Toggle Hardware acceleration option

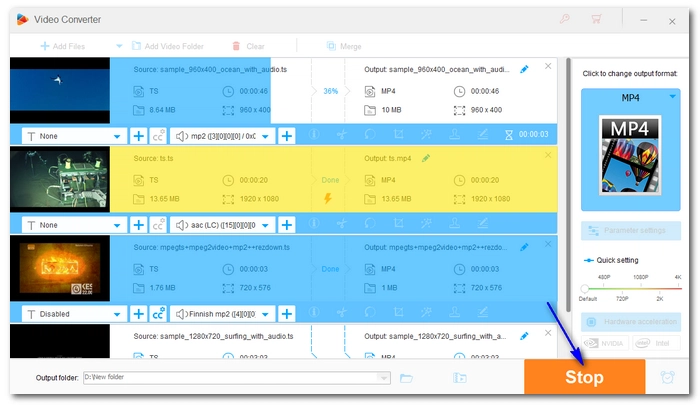(x=631, y=321)
